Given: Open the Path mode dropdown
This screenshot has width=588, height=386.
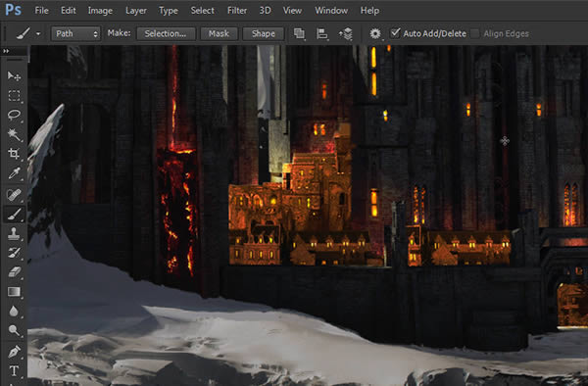Looking at the screenshot, I should tap(75, 33).
